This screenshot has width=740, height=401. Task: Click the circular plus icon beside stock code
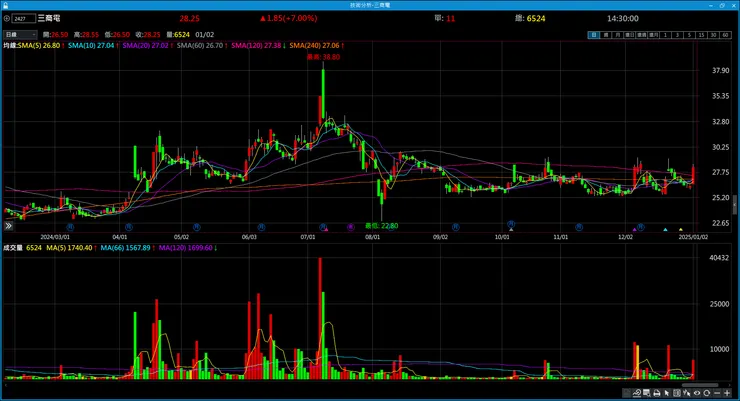(7, 18)
